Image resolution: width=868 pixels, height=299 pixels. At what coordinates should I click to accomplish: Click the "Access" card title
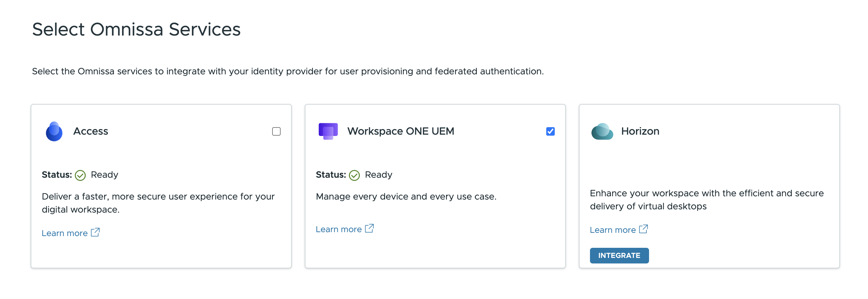tap(91, 131)
